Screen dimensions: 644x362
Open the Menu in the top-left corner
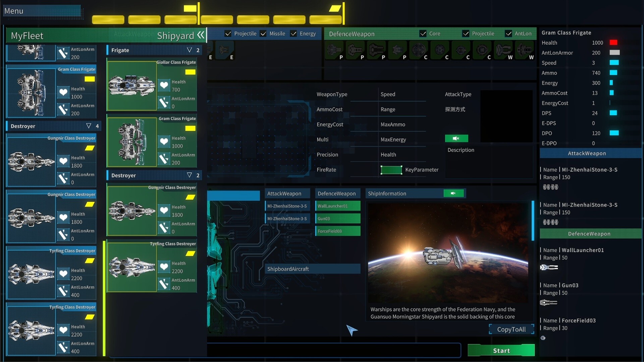click(13, 11)
